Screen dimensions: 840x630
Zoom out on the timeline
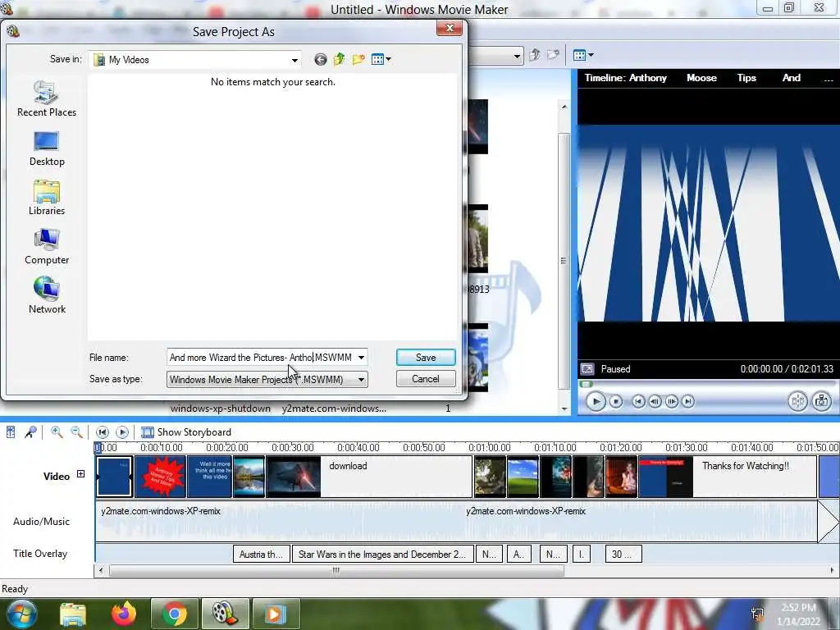(76, 431)
